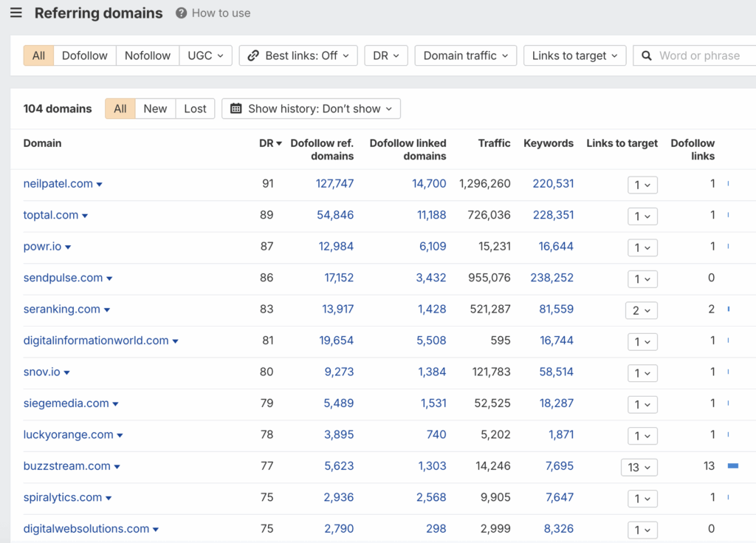Sort by the DR column header
Image resolution: width=756 pixels, height=543 pixels.
pos(270,143)
